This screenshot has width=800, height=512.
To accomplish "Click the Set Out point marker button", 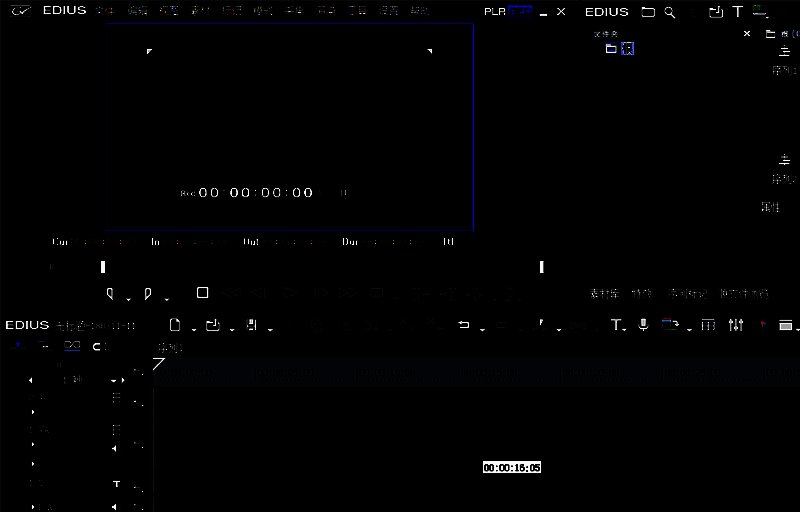I will [x=148, y=293].
